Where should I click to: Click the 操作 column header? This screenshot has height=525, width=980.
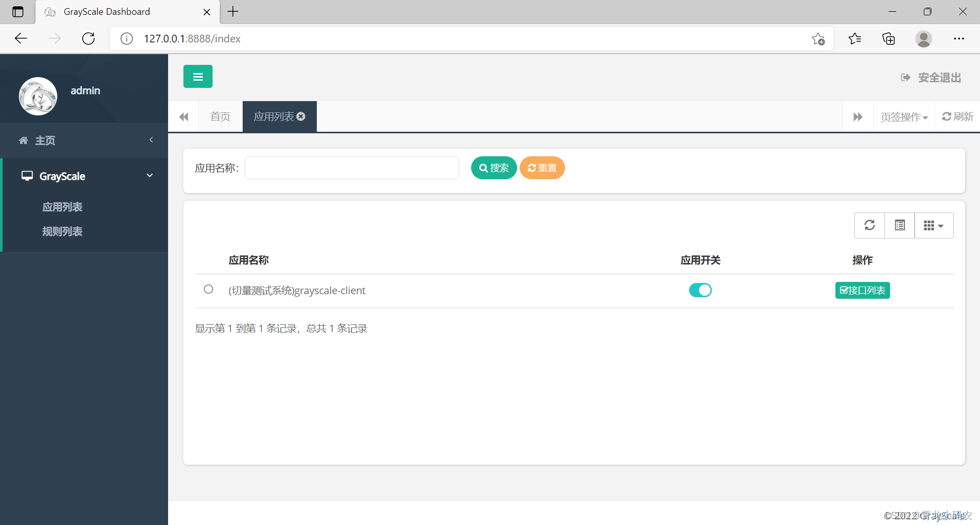point(862,260)
